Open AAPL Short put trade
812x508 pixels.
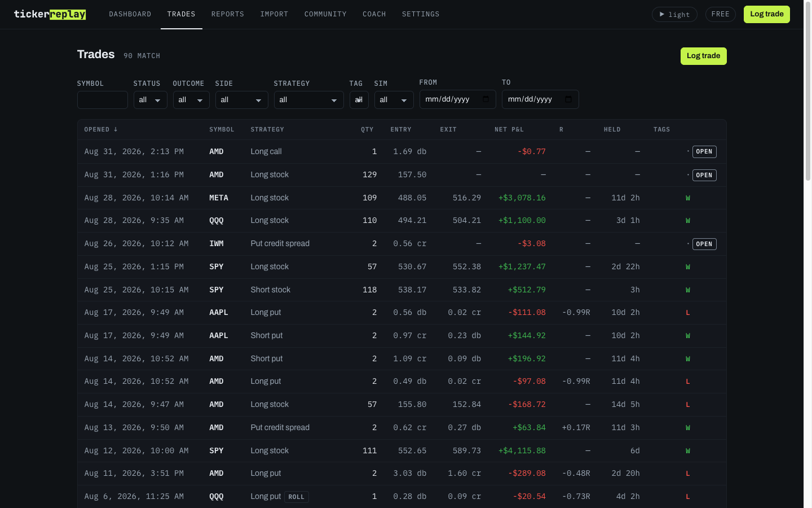point(401,336)
